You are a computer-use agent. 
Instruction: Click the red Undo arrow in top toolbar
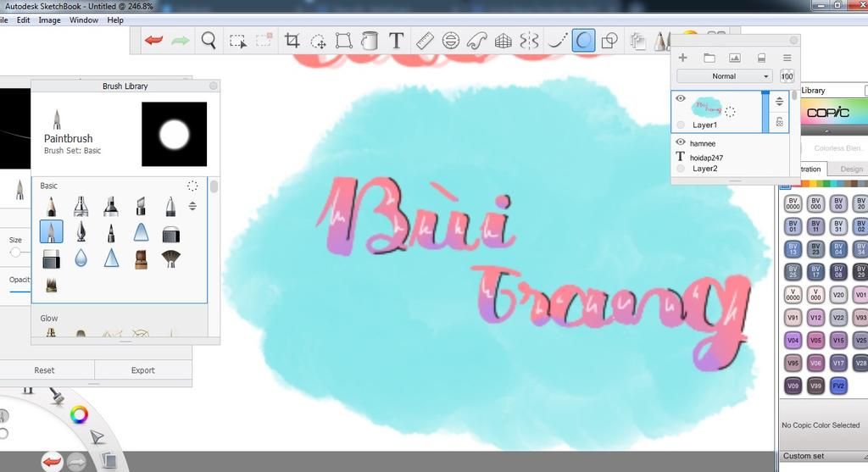tap(153, 41)
